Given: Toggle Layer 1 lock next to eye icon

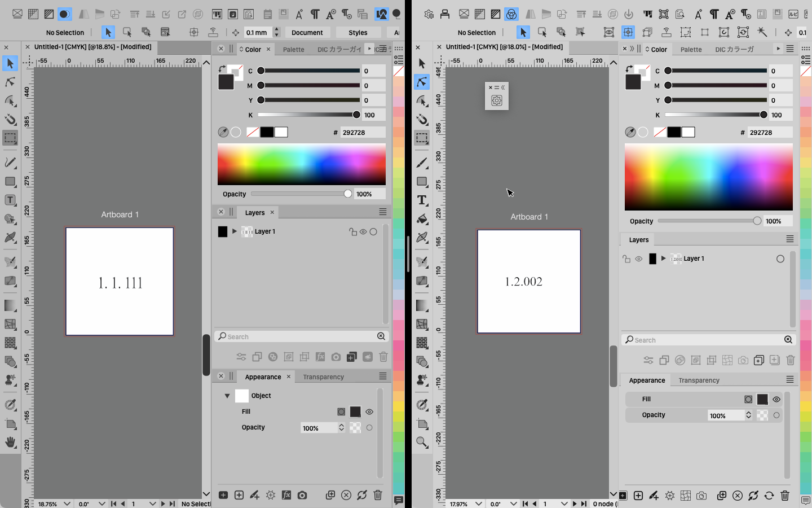Looking at the screenshot, I should pyautogui.click(x=352, y=232).
